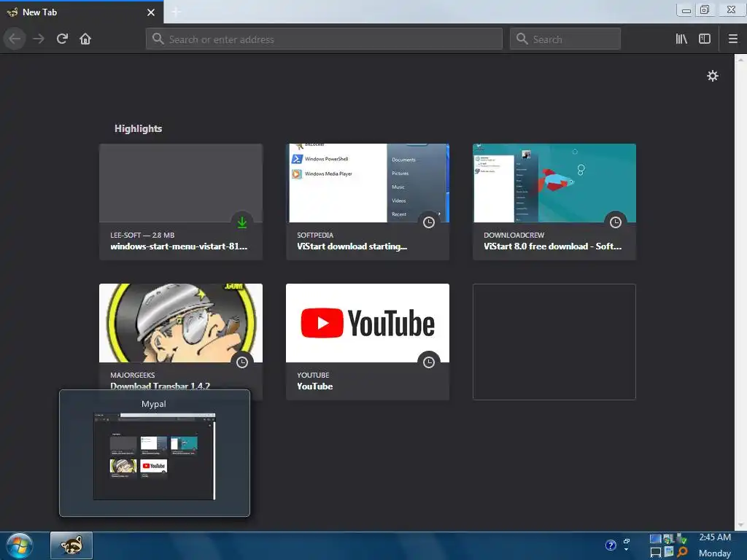Click the dark screen tray icon
The image size is (747, 560).
click(x=656, y=553)
